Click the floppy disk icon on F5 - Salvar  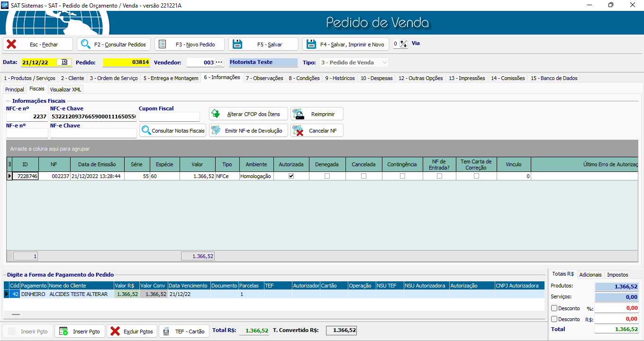pos(237,44)
